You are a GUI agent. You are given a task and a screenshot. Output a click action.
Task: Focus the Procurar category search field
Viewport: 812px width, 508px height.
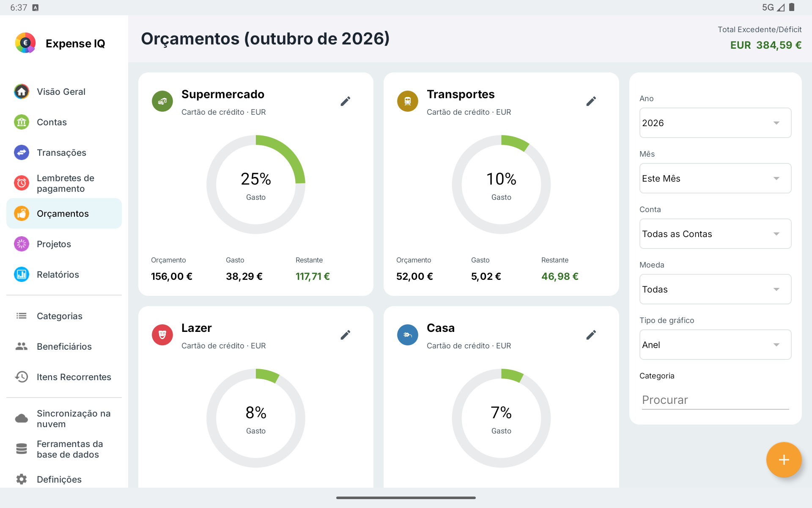[715, 400]
